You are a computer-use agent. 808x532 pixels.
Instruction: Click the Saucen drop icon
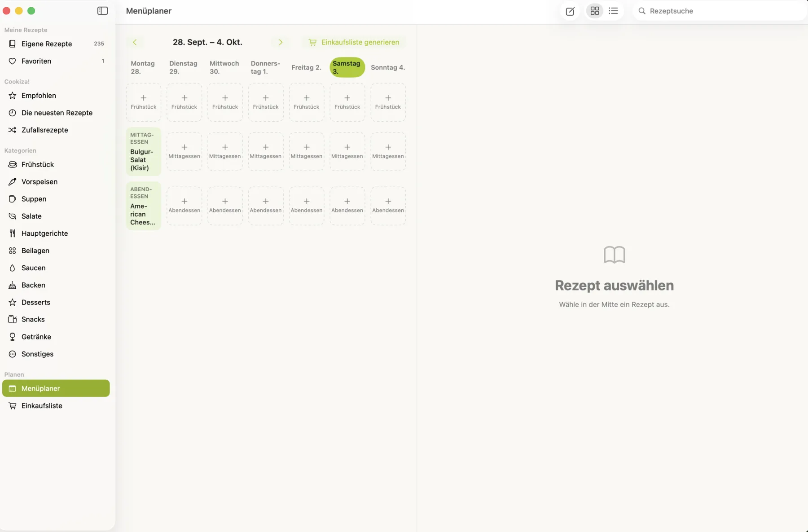13,268
